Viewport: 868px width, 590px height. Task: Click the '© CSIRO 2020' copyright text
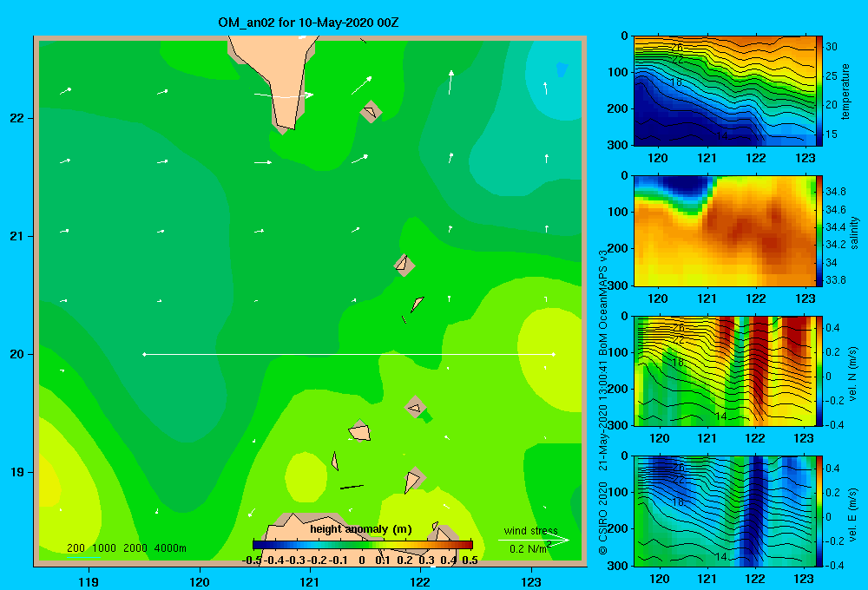[x=603, y=517]
